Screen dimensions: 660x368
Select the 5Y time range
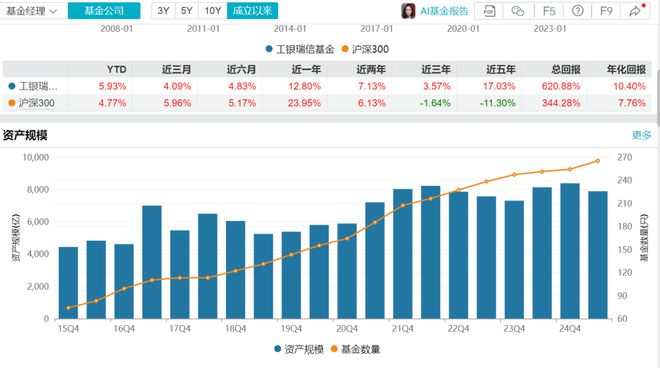[x=186, y=11]
